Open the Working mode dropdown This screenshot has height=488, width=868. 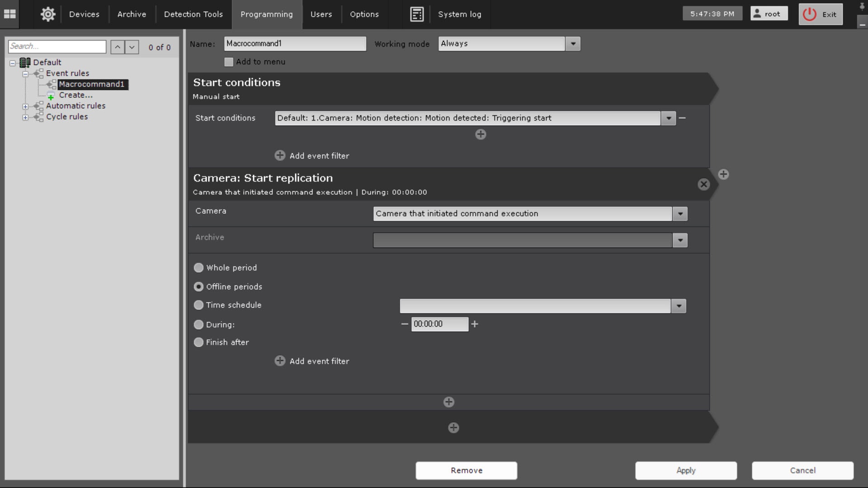tap(573, 44)
